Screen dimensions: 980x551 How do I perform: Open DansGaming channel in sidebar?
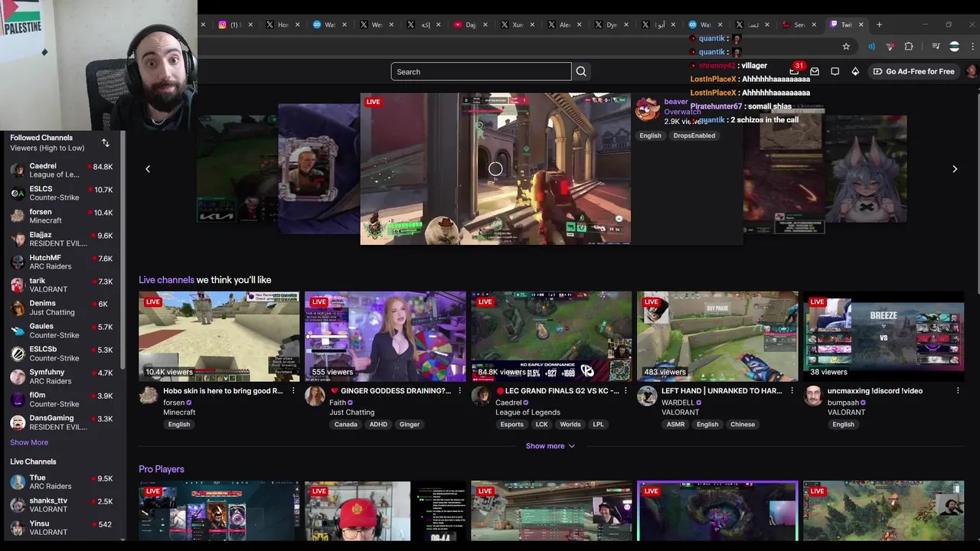tap(61, 422)
